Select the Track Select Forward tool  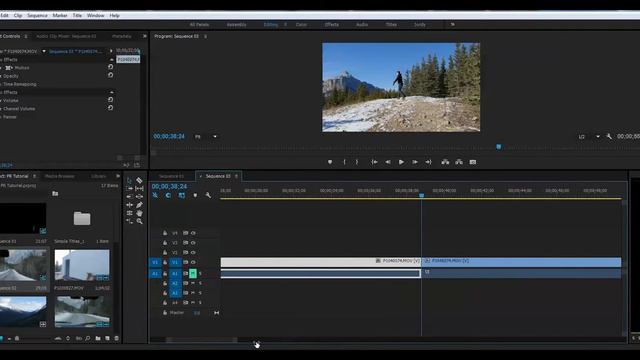pos(129,189)
